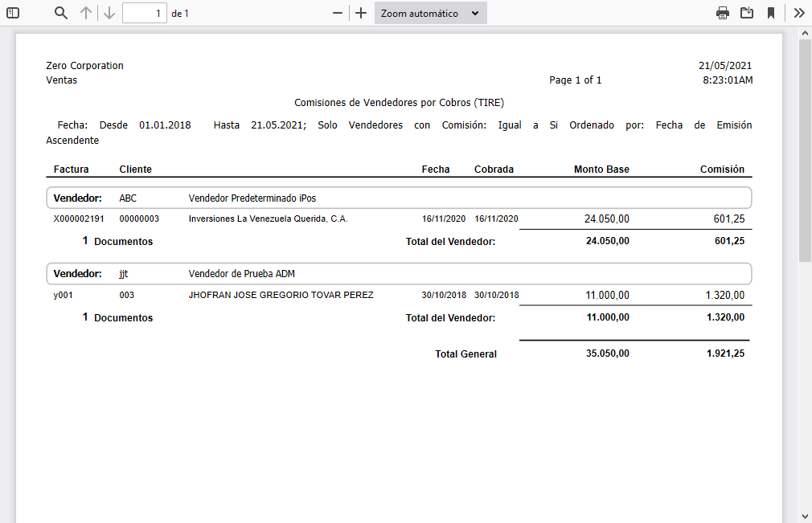This screenshot has height=523, width=812.
Task: Open the print dialog
Action: pyautogui.click(x=722, y=13)
